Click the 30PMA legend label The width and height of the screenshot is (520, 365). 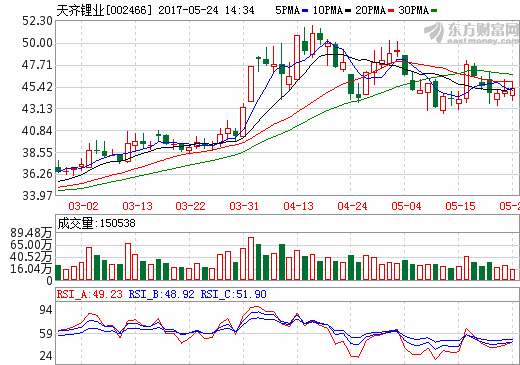(x=413, y=10)
